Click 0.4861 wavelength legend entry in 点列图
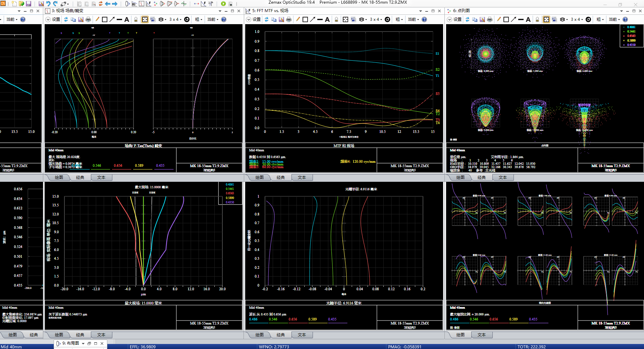 [x=631, y=27]
